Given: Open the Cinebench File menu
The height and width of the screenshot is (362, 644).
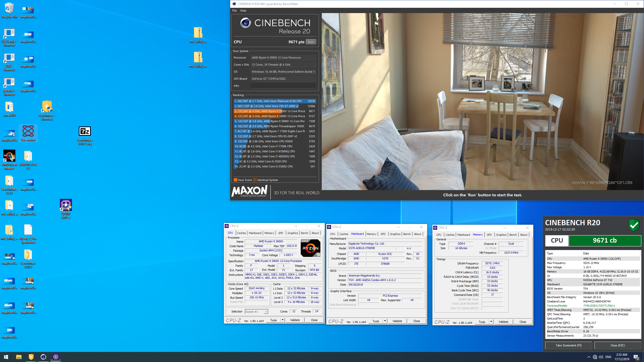Looking at the screenshot, I should pos(234,11).
